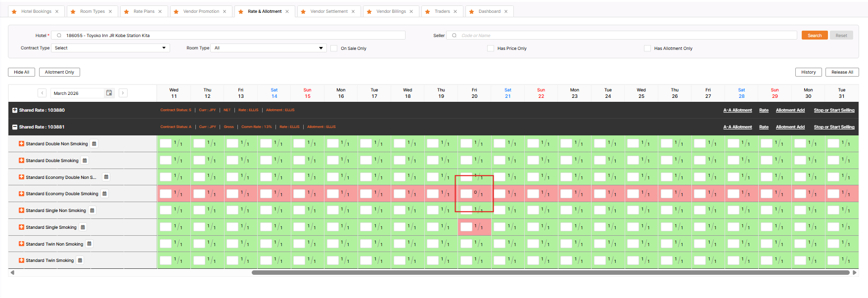Open date picker icon in March 2026 field
The height and width of the screenshot is (298, 868).
coord(109,93)
